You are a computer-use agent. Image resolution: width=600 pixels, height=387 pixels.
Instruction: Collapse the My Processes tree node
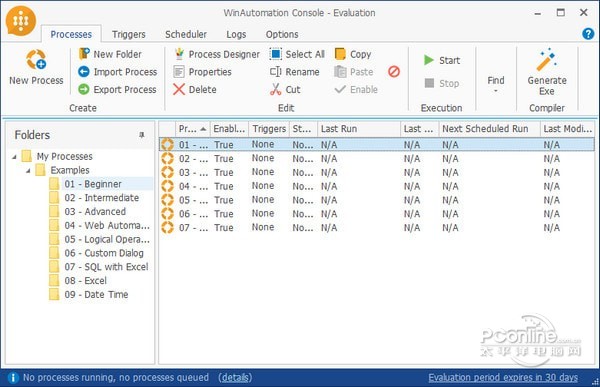[x=15, y=157]
